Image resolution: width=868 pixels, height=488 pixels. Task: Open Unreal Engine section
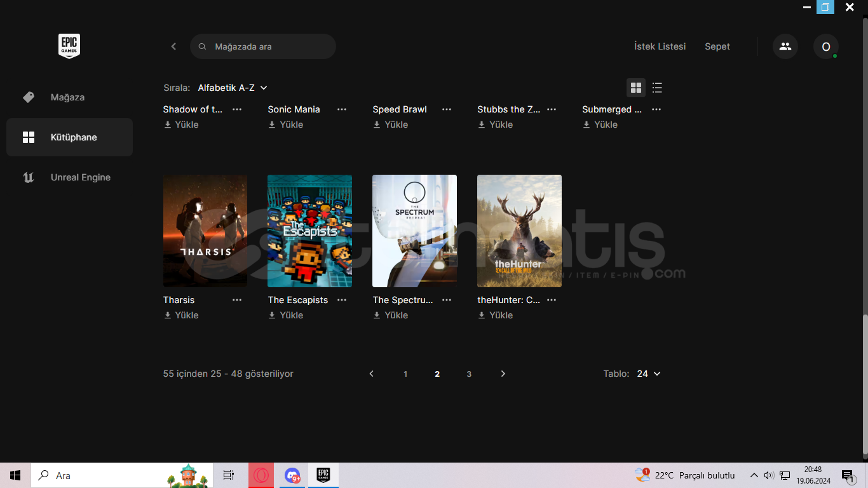click(69, 177)
